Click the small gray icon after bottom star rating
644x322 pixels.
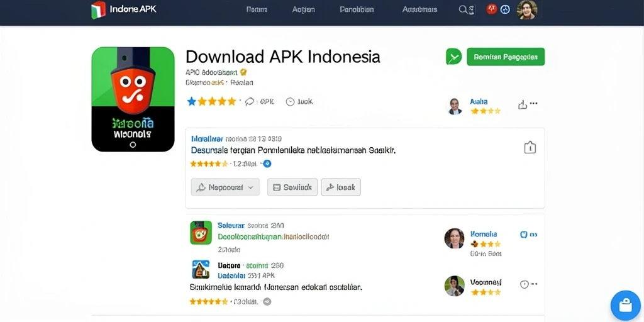(x=267, y=301)
